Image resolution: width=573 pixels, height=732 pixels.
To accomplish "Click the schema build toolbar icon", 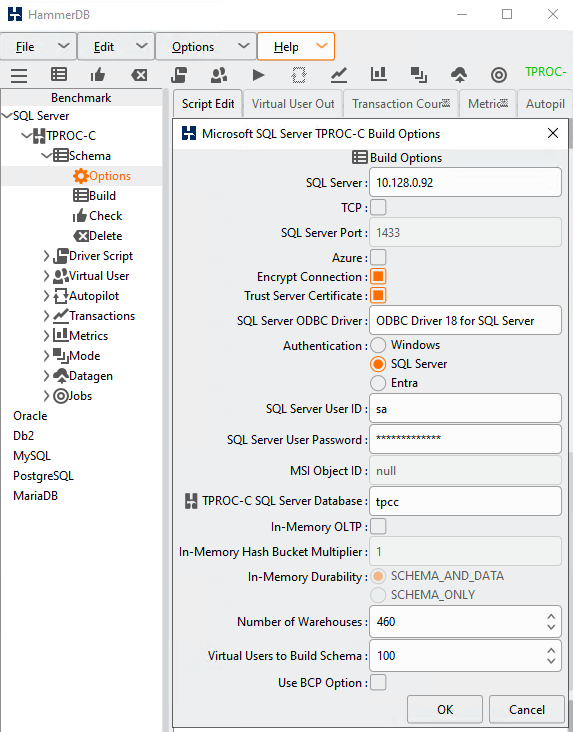I will [x=59, y=75].
